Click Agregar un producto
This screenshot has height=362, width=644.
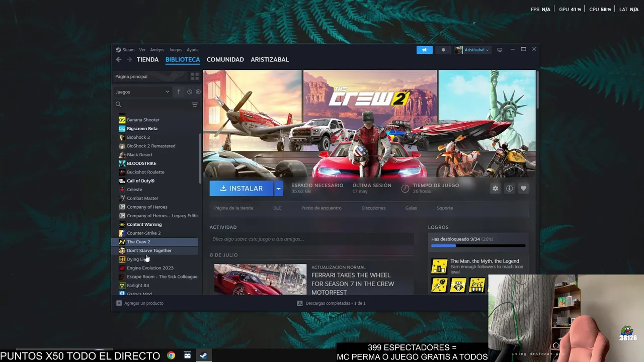(x=143, y=303)
